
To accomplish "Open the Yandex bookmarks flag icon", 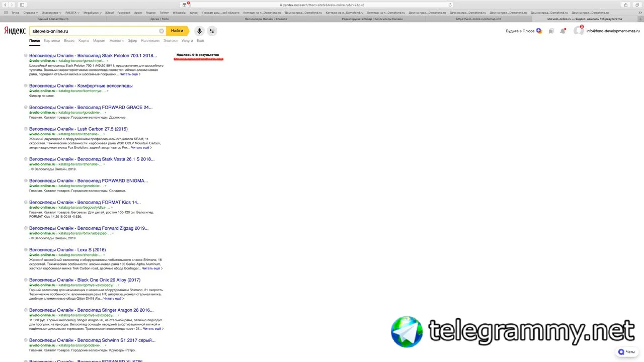I will click(551, 31).
